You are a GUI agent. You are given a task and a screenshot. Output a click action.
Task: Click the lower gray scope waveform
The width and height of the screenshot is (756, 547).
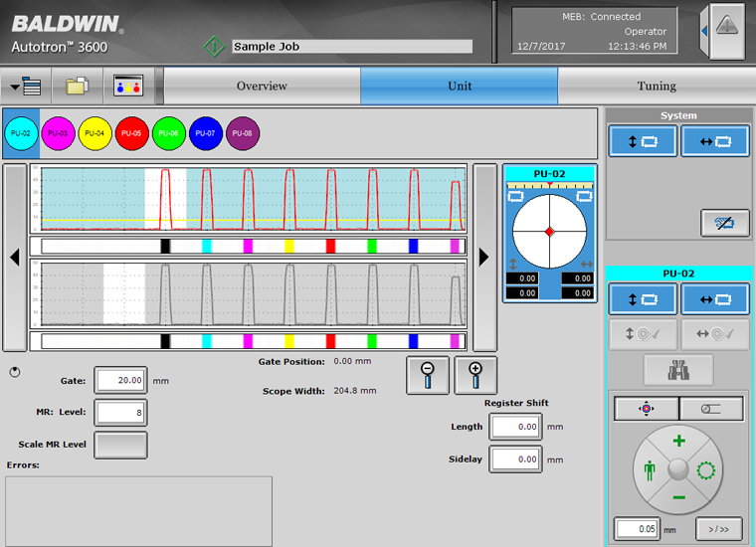pos(253,294)
